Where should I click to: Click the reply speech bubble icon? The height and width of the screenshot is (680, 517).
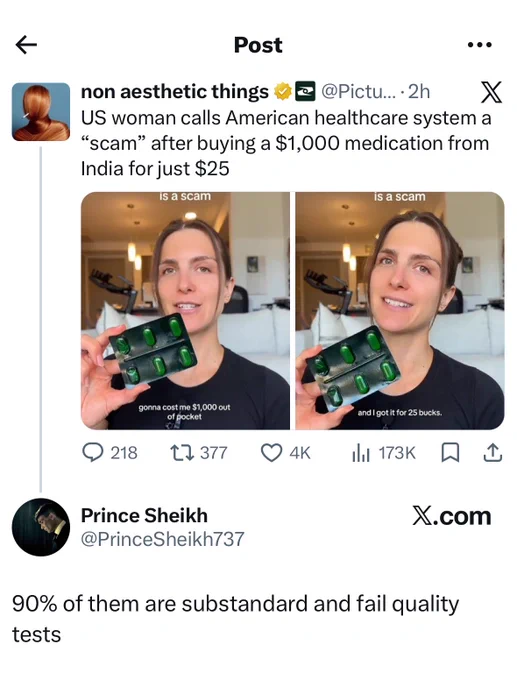click(92, 453)
